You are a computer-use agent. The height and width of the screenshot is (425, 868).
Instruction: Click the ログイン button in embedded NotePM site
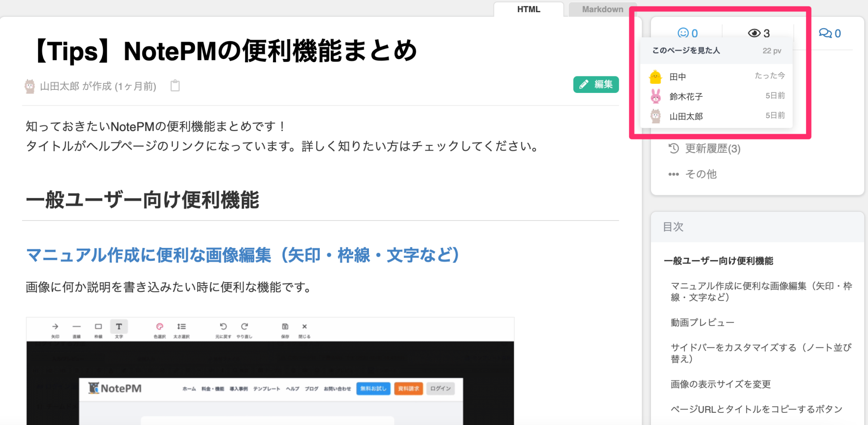coord(441,389)
